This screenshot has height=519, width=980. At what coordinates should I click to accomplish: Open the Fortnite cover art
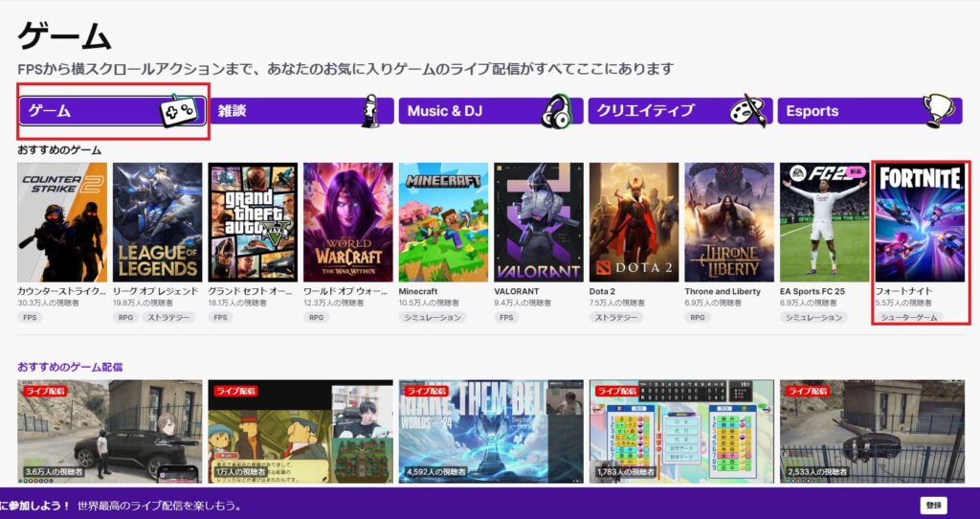pos(920,222)
